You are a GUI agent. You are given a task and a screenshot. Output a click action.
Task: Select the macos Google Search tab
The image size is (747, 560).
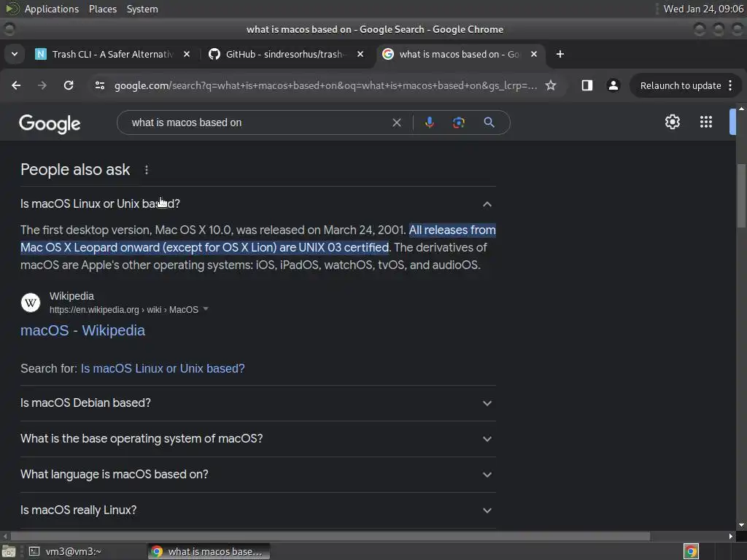point(460,54)
